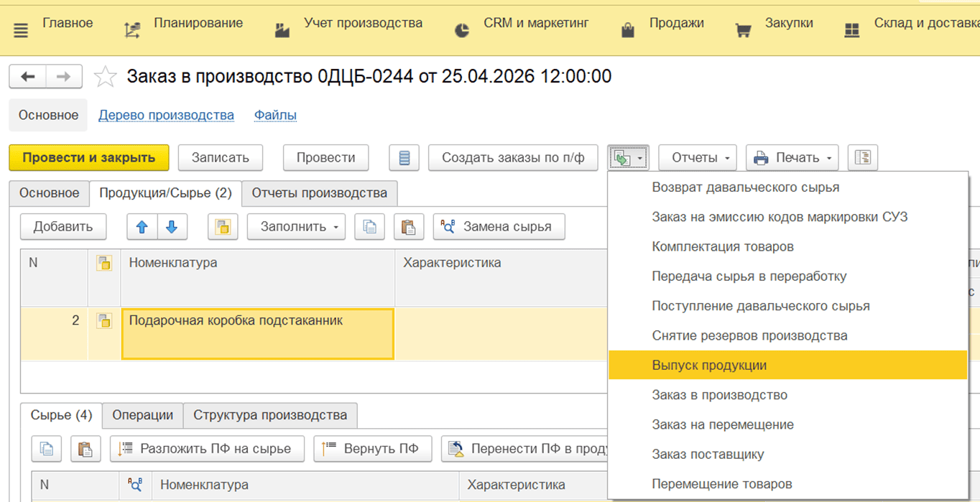Choose Заказ поставщику menu entry
Screen dimensions: 980x502
(x=708, y=454)
